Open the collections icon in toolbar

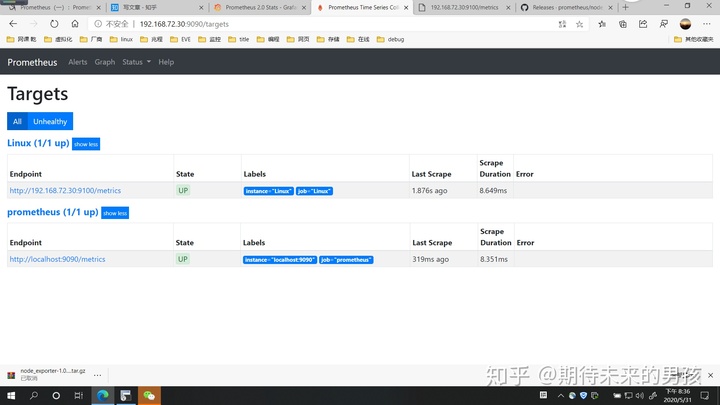click(x=623, y=24)
